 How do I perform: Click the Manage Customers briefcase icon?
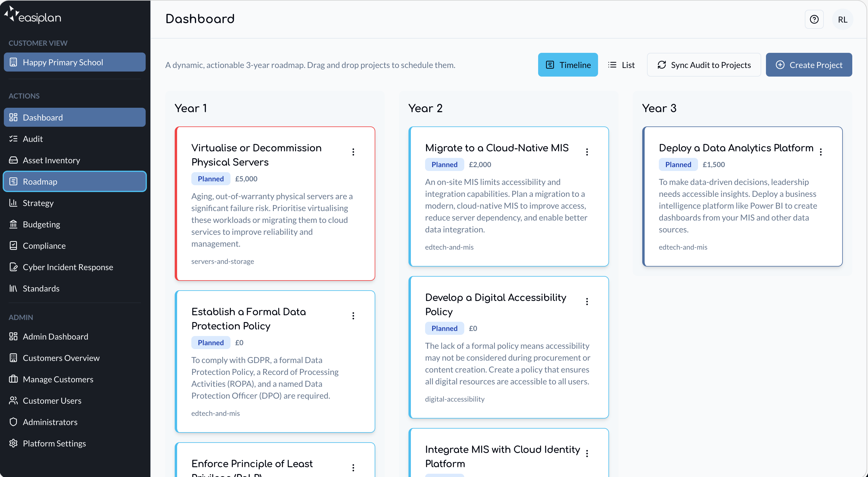[x=13, y=379]
